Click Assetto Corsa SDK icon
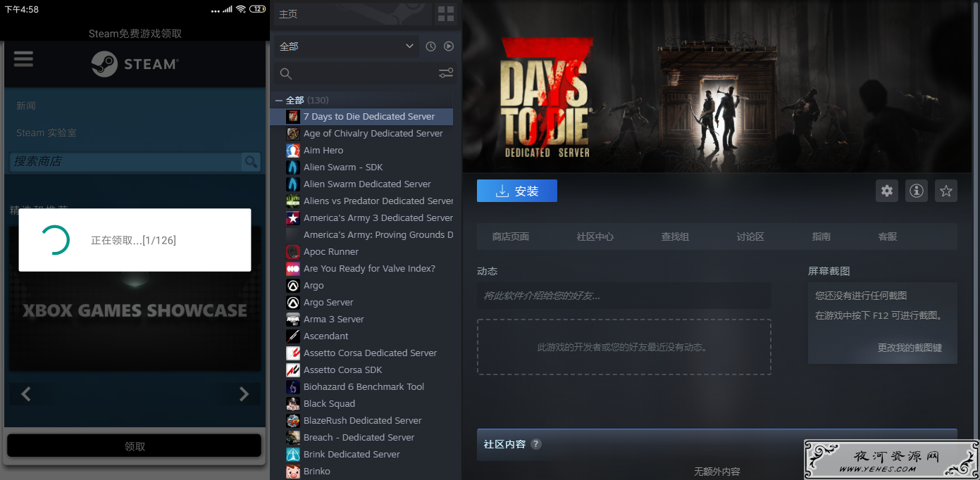The image size is (980, 480). click(x=293, y=370)
